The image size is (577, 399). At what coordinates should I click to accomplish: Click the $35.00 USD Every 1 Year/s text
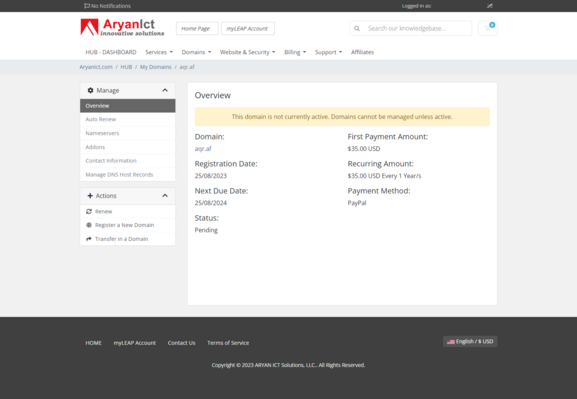click(385, 176)
